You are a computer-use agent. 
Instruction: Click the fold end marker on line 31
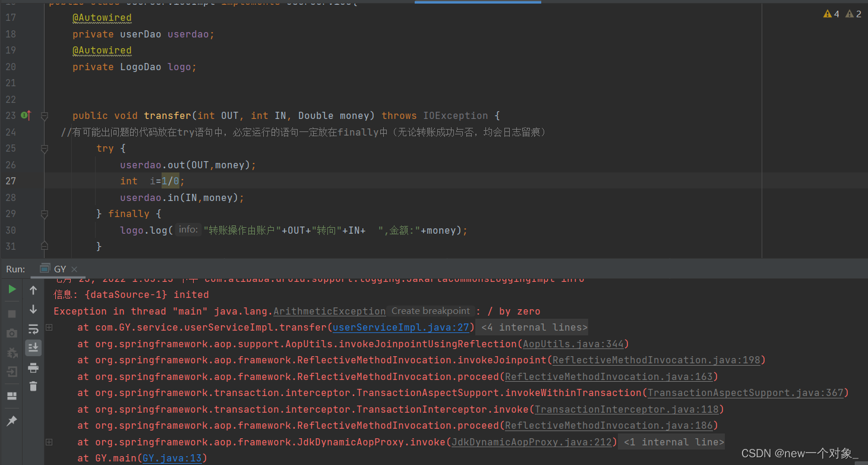(x=45, y=245)
